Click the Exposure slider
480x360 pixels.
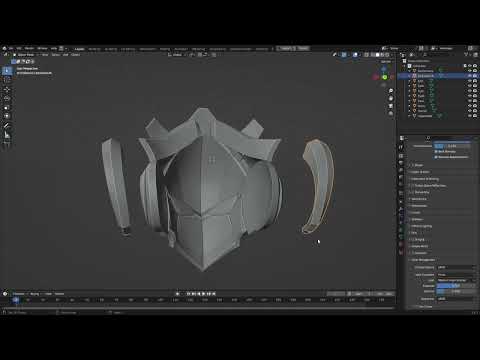click(456, 286)
